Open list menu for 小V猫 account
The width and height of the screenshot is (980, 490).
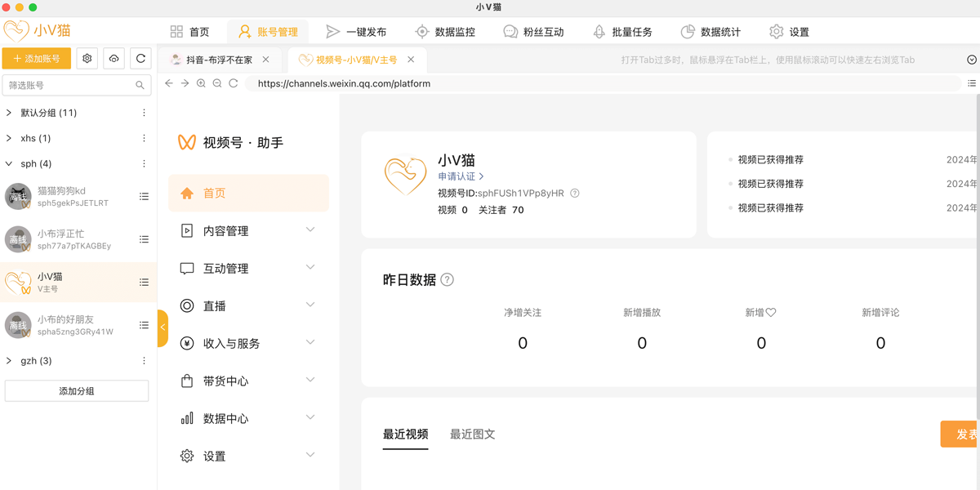(144, 283)
